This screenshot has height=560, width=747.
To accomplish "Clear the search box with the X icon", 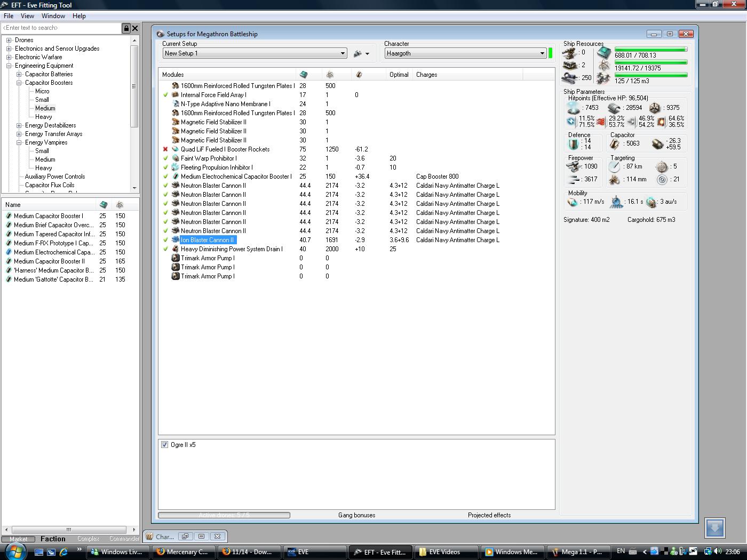I will click(135, 28).
